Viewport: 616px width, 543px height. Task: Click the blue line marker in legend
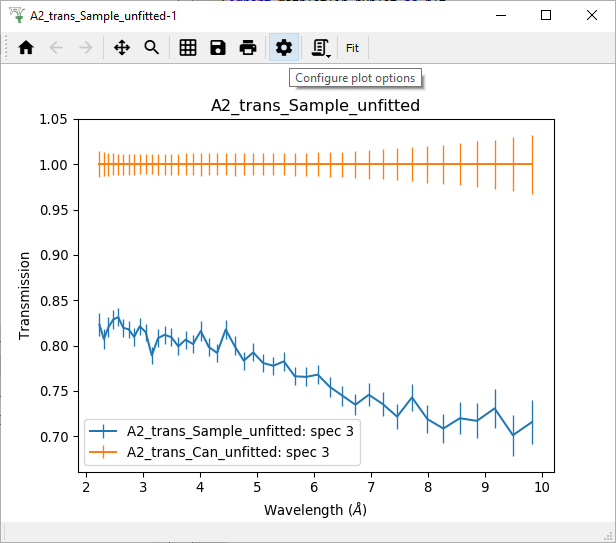click(x=104, y=432)
